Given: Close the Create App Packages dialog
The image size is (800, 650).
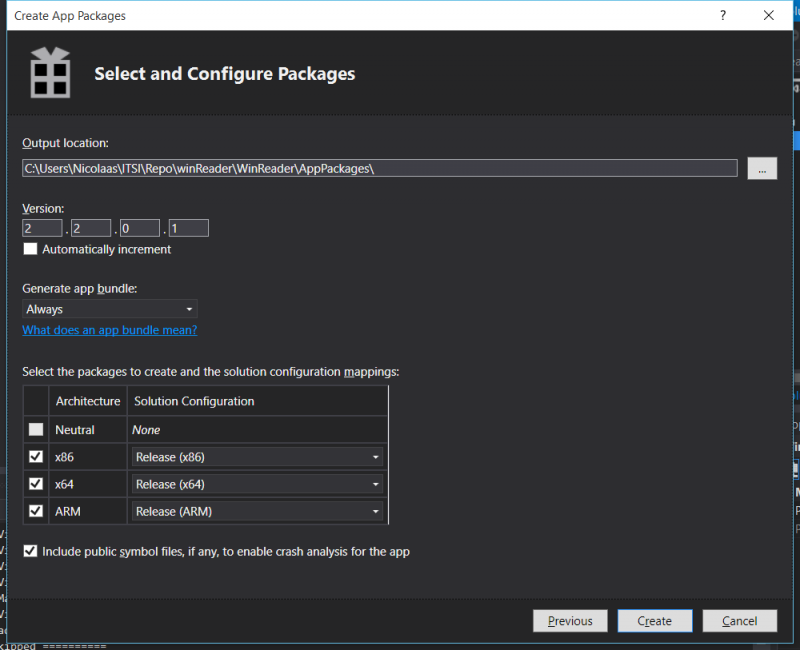Looking at the screenshot, I should (768, 16).
